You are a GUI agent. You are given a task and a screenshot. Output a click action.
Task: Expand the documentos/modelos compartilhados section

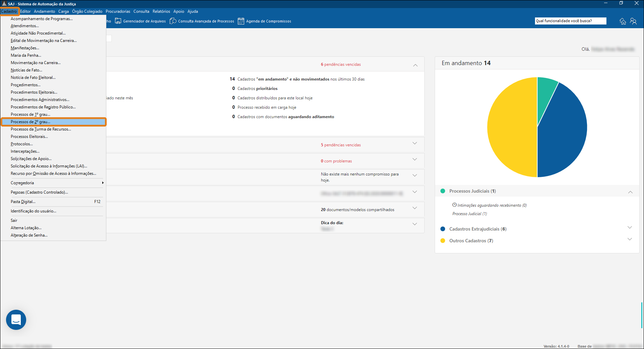point(415,208)
